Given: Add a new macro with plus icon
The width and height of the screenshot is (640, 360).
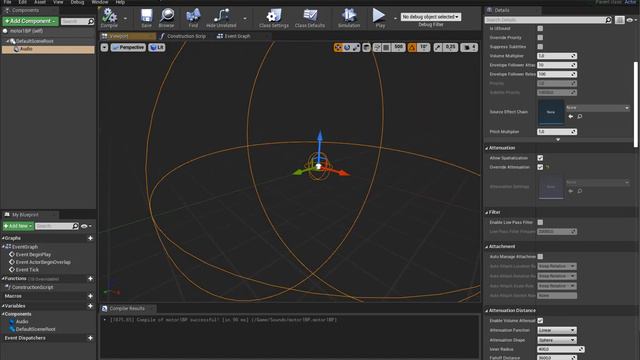Looking at the screenshot, I should click(90, 296).
